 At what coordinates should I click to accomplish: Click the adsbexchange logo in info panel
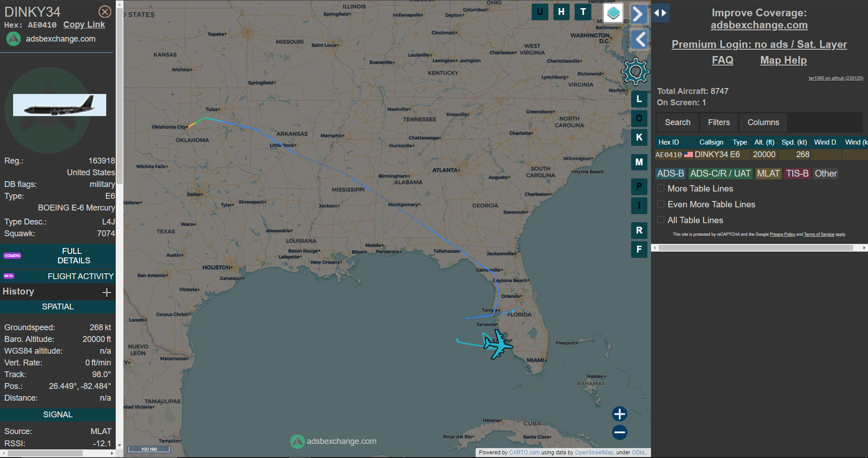pos(14,39)
